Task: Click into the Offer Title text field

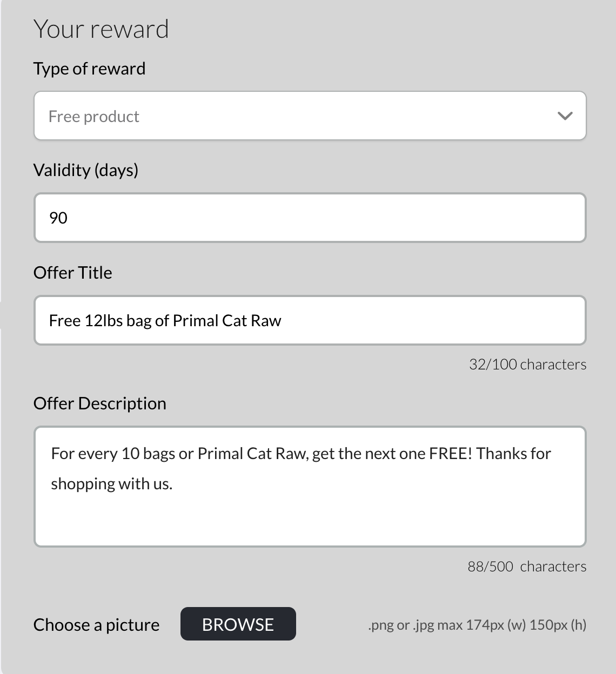Action: click(310, 320)
